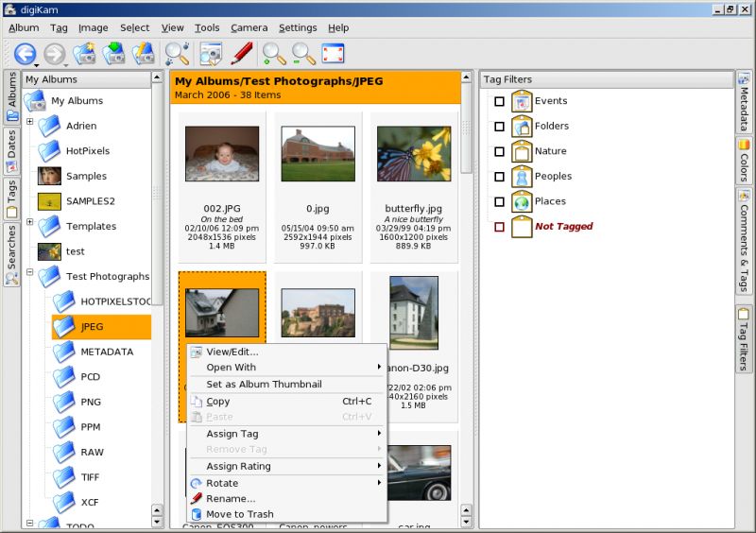Open the Colors tab in right sidebar
The height and width of the screenshot is (533, 756).
744,160
